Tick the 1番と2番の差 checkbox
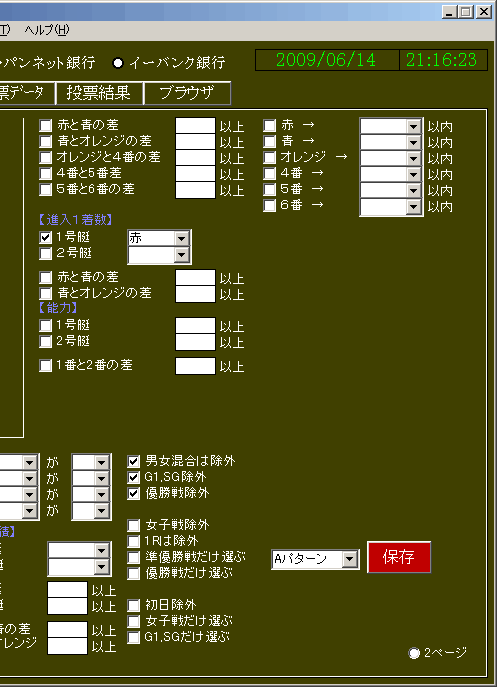497x687 pixels. [x=46, y=366]
